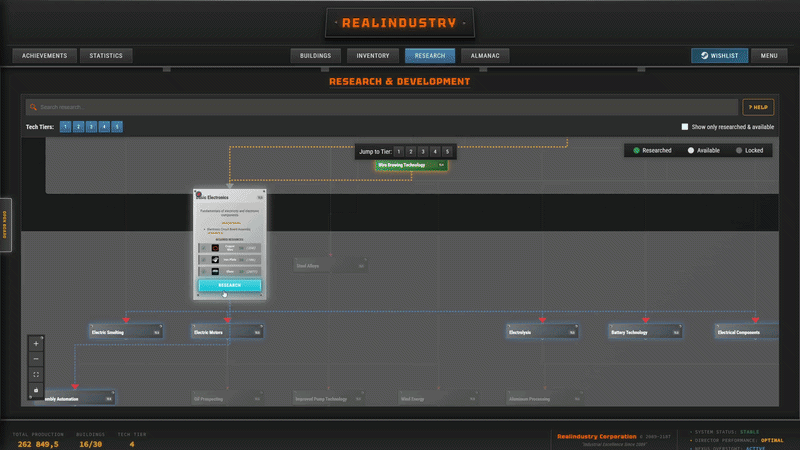800x450 pixels.
Task: Click tier badge on Battery Technology node
Action: click(x=676, y=333)
